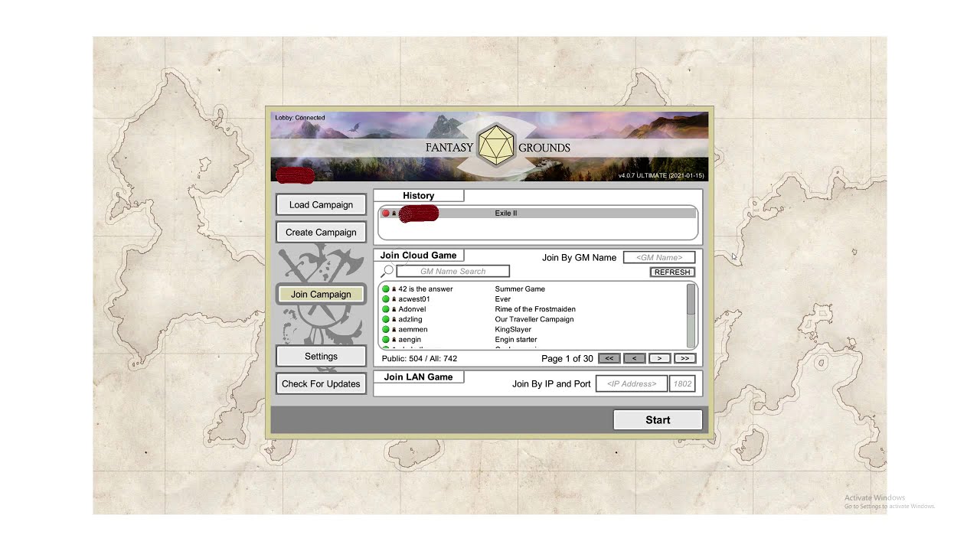Viewport: 980px width, 551px height.
Task: Click the GM Name Search field
Action: coord(452,271)
